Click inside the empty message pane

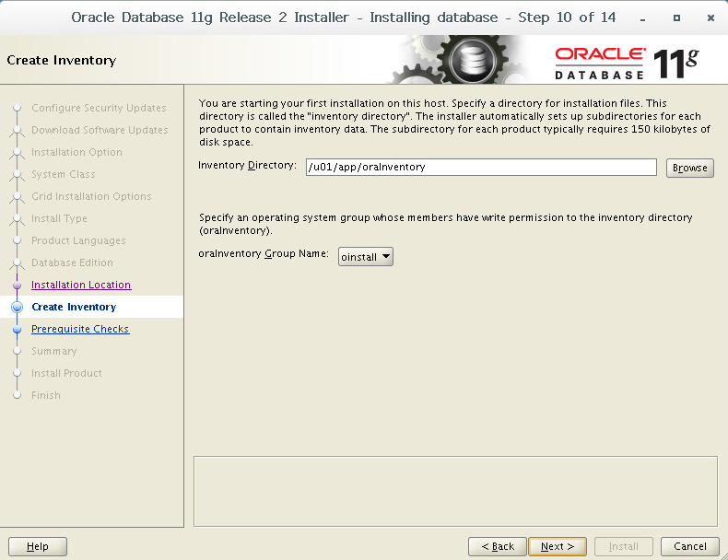click(x=455, y=491)
